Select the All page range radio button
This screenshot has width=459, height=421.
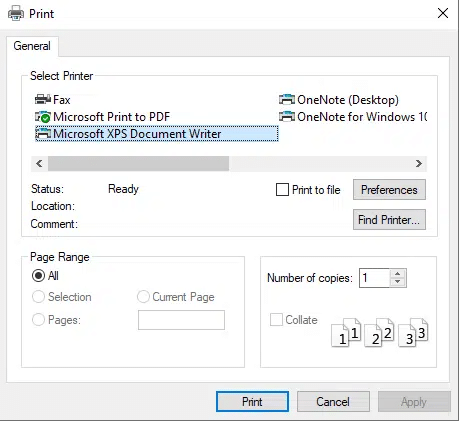tap(38, 276)
